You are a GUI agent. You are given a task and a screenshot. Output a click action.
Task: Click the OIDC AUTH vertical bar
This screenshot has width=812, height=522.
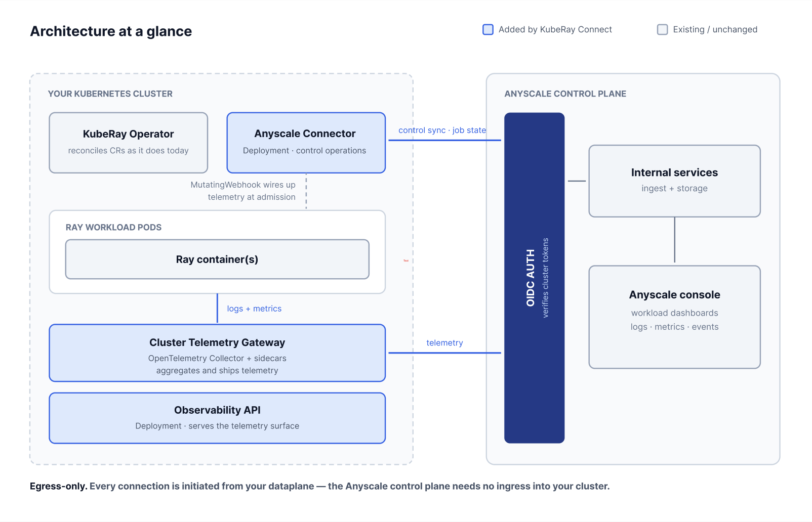click(534, 278)
